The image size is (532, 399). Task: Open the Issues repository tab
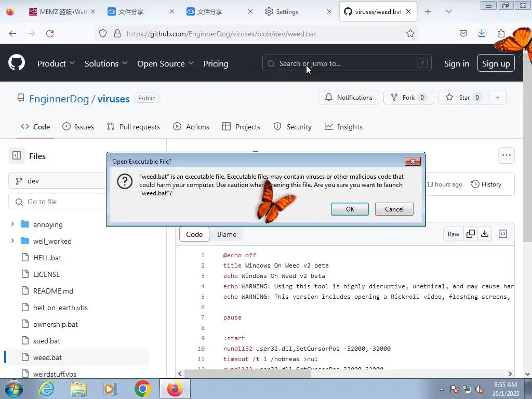pyautogui.click(x=78, y=127)
